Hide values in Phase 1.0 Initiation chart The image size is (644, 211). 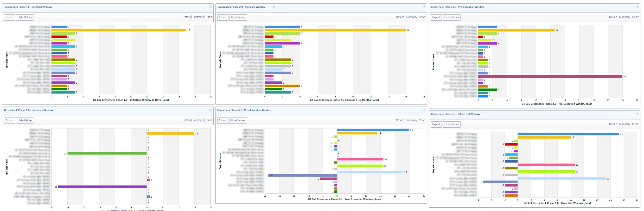(25, 17)
